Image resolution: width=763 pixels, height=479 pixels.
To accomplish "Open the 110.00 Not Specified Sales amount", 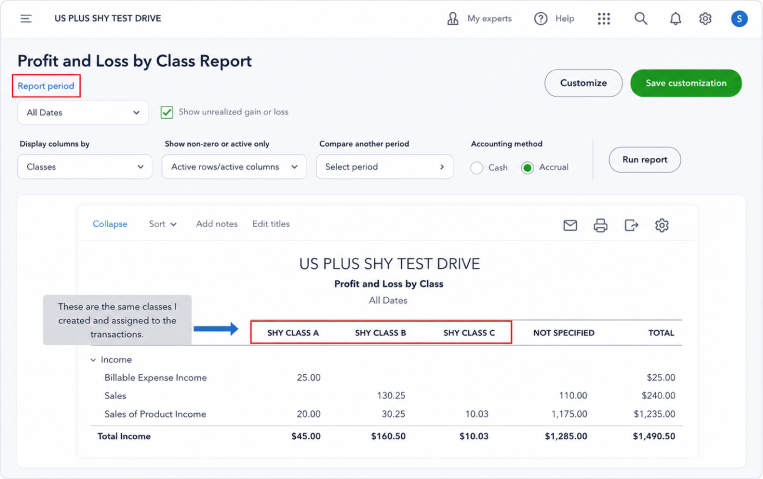I will coord(573,396).
